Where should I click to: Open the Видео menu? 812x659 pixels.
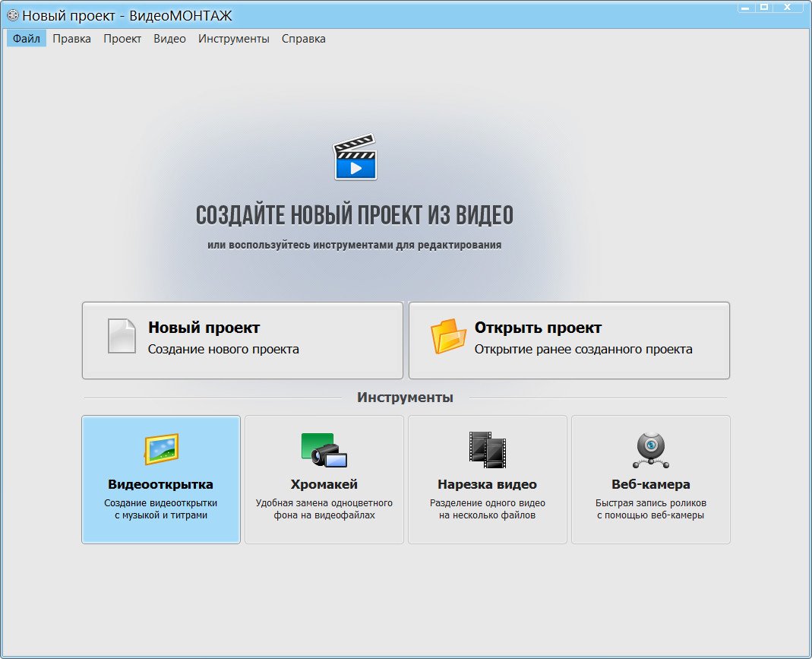pos(169,39)
